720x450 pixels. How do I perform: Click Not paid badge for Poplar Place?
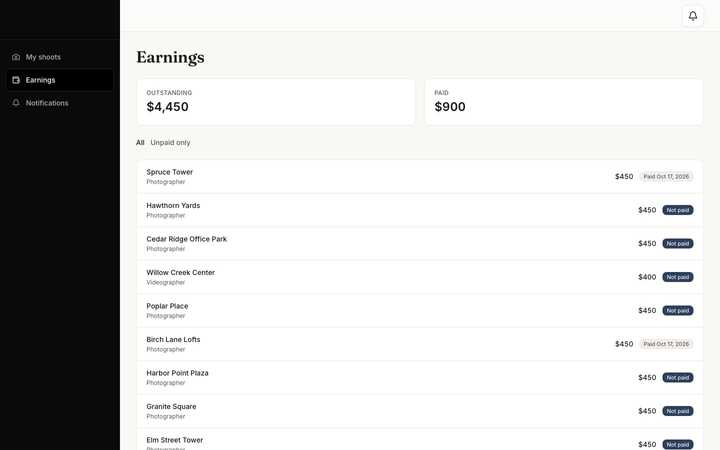[678, 311]
